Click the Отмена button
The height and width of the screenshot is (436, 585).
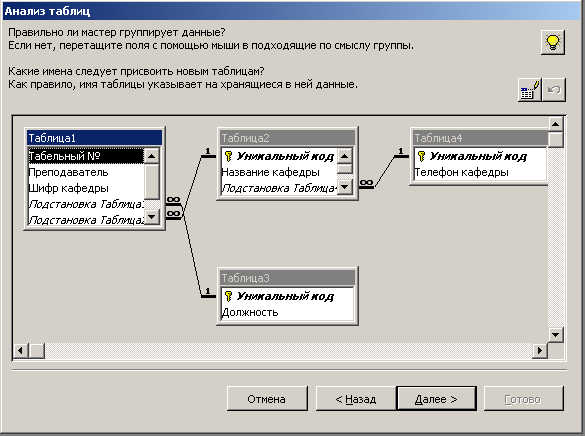coord(267,399)
